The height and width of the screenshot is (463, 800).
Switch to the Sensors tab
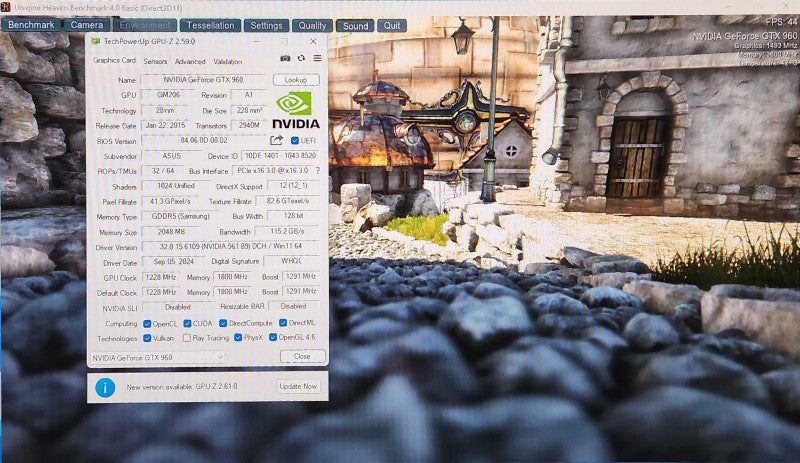[x=155, y=61]
